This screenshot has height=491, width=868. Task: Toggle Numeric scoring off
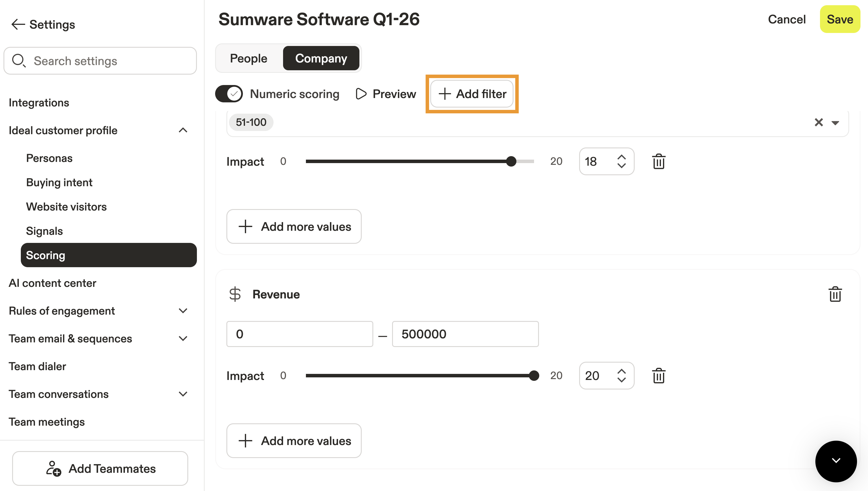point(229,94)
